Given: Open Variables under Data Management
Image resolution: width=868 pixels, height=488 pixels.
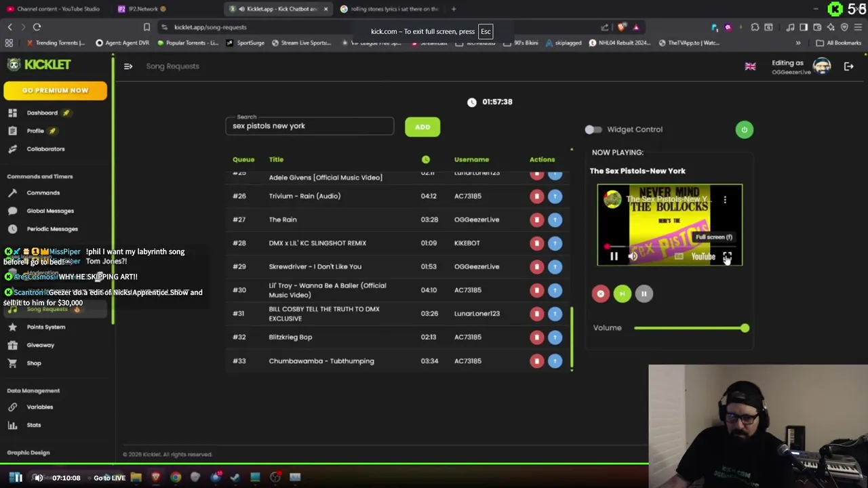Looking at the screenshot, I should coord(39,407).
